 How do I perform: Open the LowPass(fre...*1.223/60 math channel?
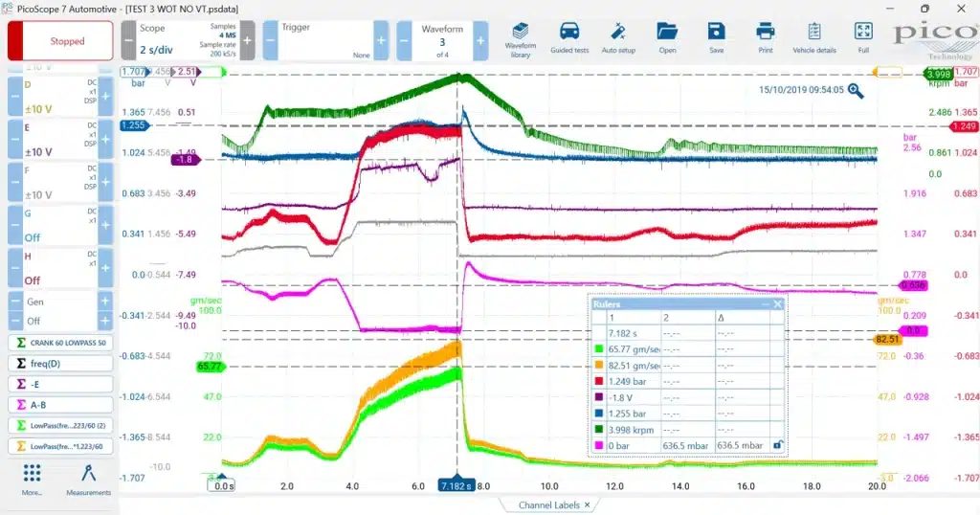(x=60, y=446)
